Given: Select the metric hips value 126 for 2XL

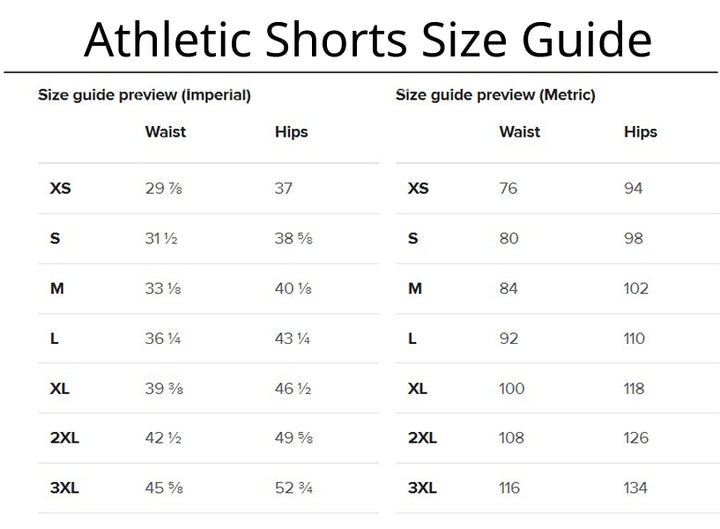Looking at the screenshot, I should 636,438.
